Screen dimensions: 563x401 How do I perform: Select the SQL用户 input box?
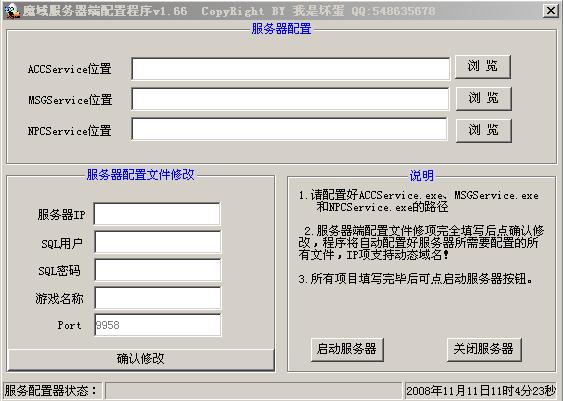pyautogui.click(x=158, y=242)
